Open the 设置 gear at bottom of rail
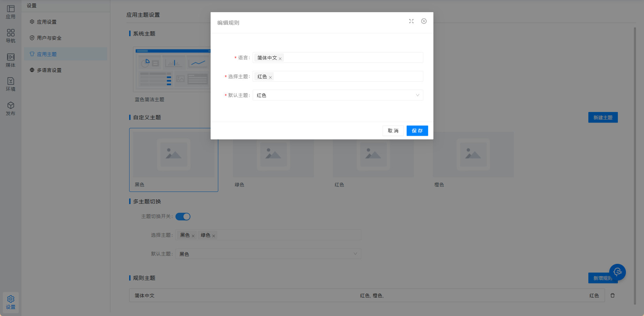 click(11, 302)
